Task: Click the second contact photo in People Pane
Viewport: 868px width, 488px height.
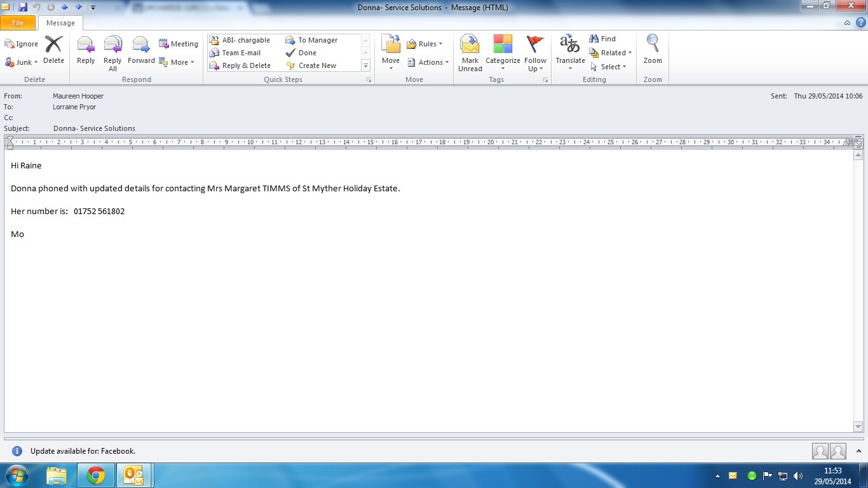Action: [x=838, y=451]
